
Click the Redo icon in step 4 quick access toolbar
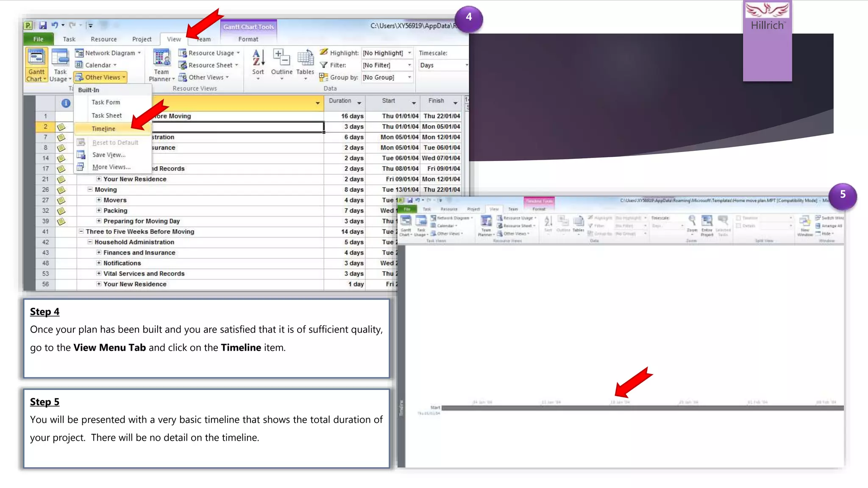coord(72,25)
